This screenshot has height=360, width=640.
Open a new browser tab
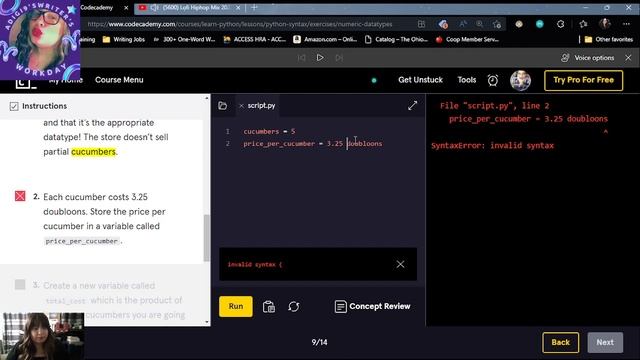pos(254,7)
